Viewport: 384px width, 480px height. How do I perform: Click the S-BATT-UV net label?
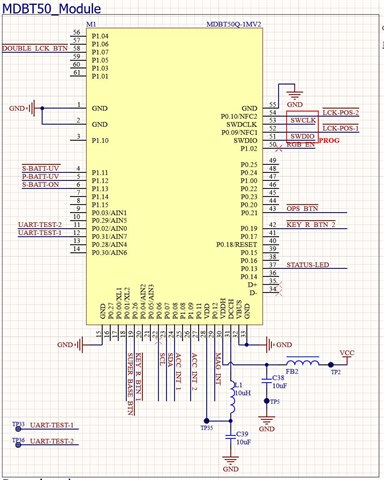pos(40,168)
